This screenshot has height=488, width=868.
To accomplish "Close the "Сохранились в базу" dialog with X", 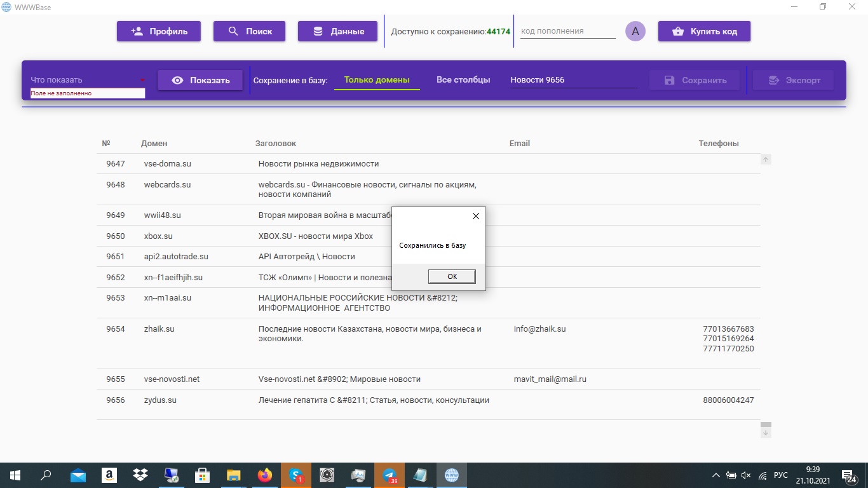I will (476, 216).
